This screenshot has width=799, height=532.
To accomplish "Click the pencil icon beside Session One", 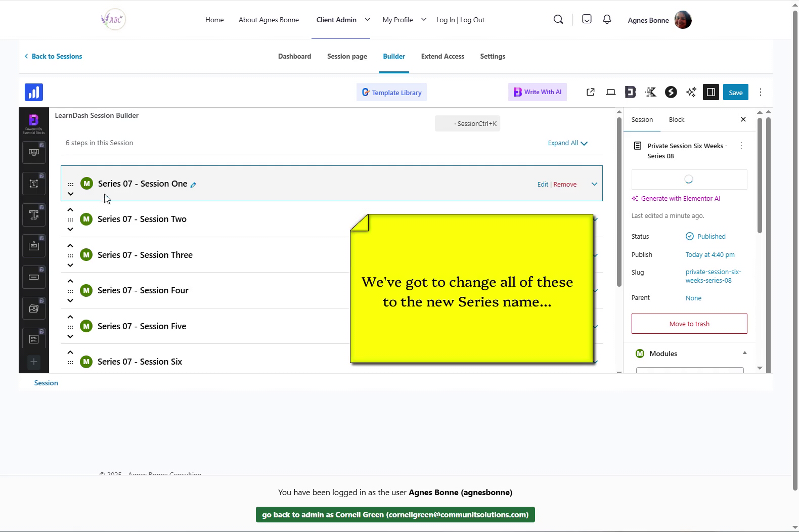I will click(193, 185).
